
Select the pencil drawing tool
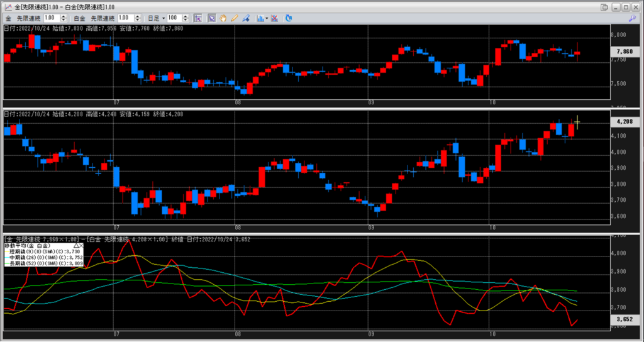click(234, 18)
